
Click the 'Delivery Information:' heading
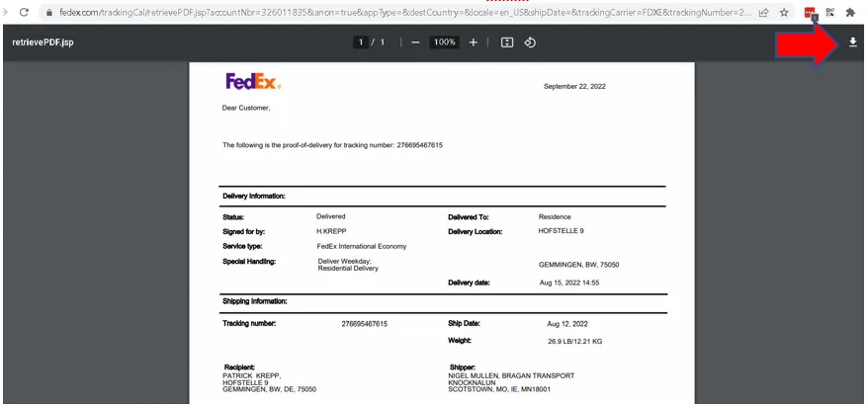point(254,196)
